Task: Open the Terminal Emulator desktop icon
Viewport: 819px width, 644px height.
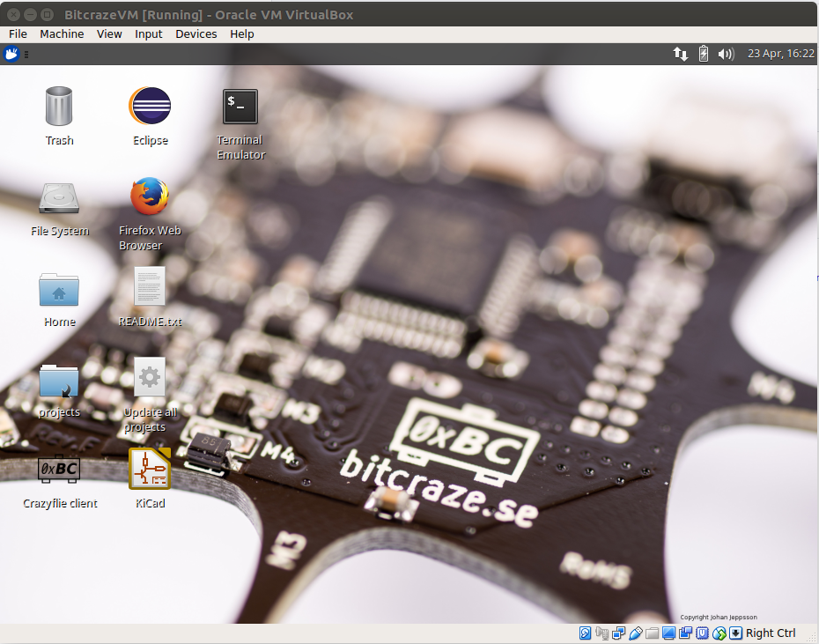Action: tap(240, 107)
